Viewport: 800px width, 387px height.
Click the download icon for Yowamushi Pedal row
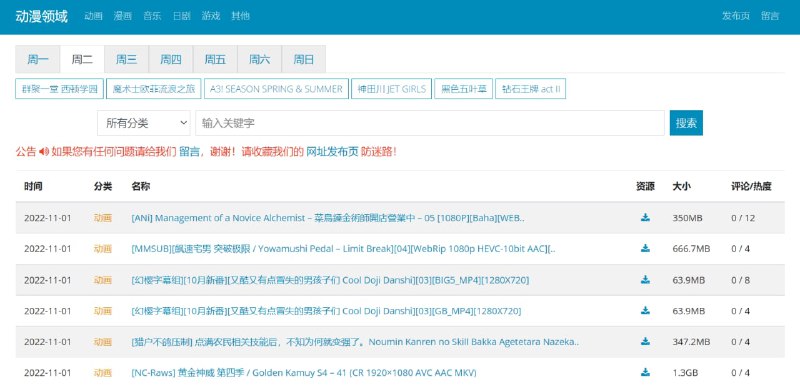[645, 249]
